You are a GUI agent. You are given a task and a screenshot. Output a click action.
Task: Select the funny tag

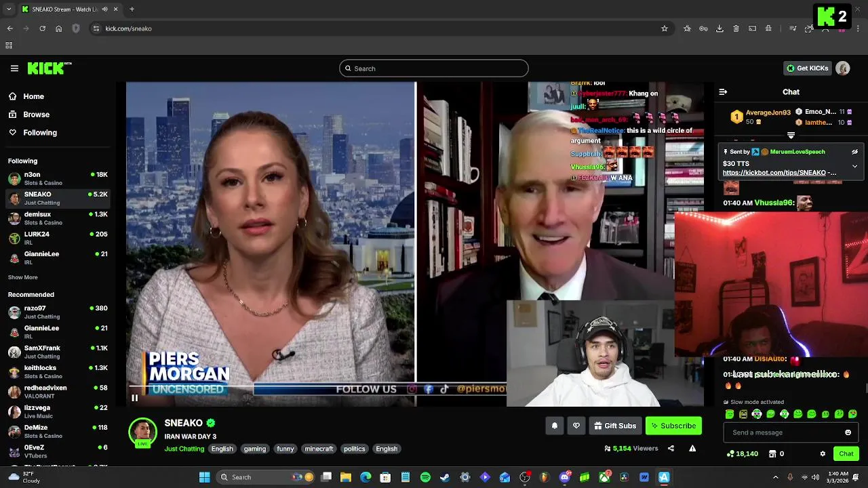point(285,449)
